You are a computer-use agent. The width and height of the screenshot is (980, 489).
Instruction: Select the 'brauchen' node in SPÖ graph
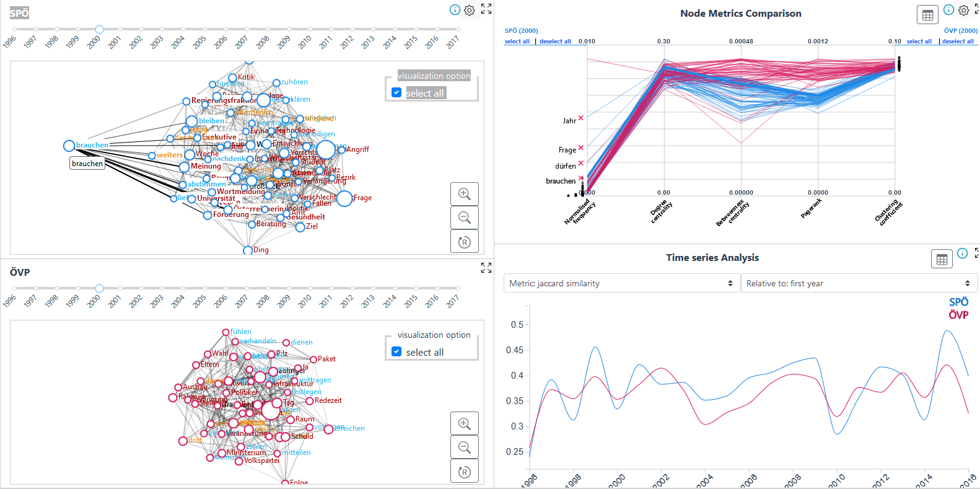coord(69,146)
